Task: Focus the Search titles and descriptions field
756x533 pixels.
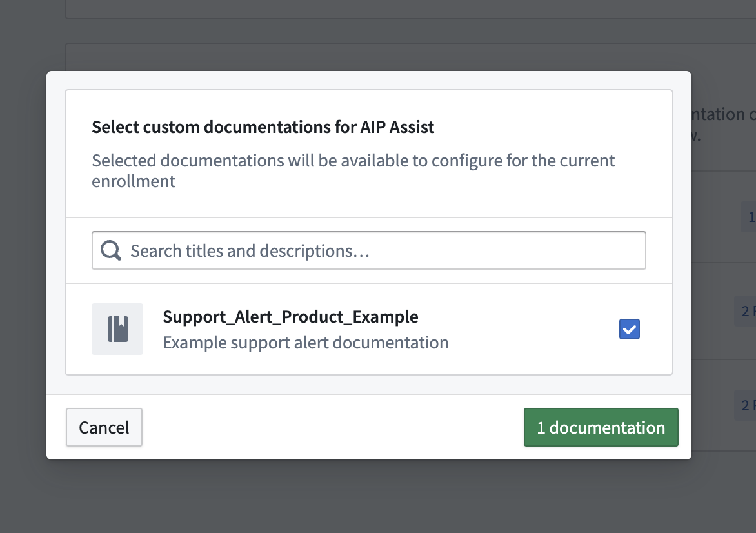Action: 369,250
